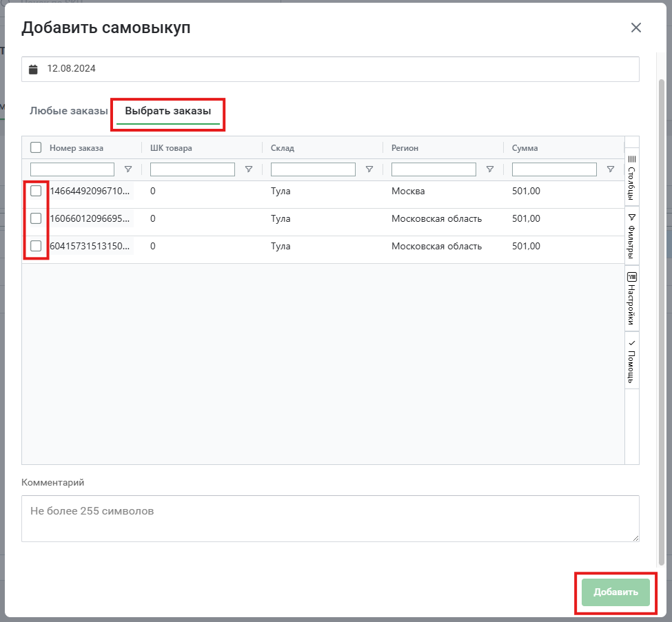Image resolution: width=672 pixels, height=622 pixels.
Task: Check the order row with region Москва
Action: click(x=36, y=191)
